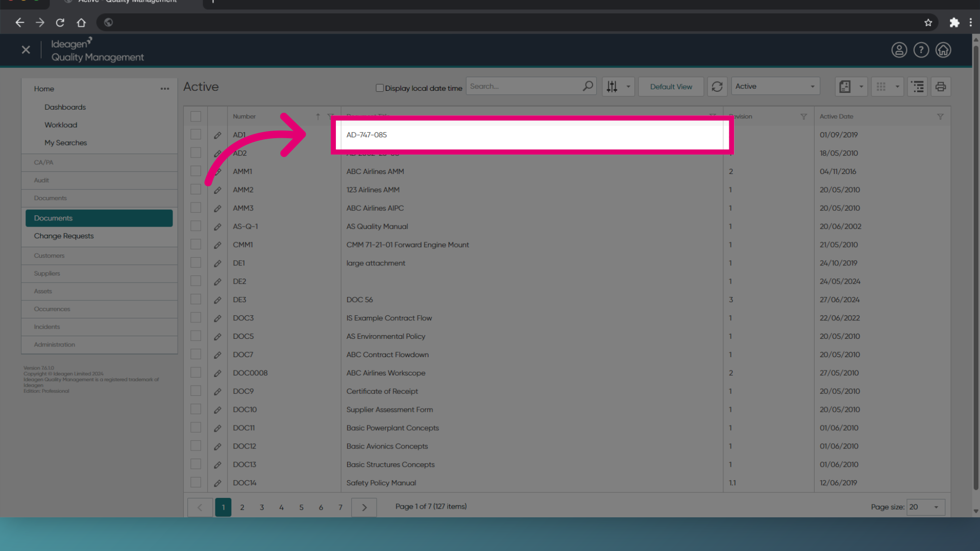Click the list indent view icon
Image resolution: width=980 pixels, height=551 pixels.
click(917, 87)
